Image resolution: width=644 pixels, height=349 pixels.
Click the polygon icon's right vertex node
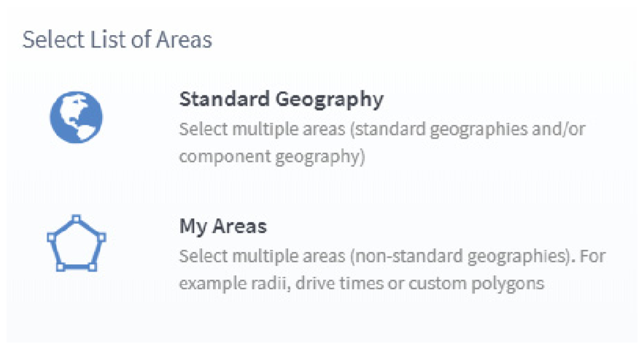pyautogui.click(x=101, y=237)
